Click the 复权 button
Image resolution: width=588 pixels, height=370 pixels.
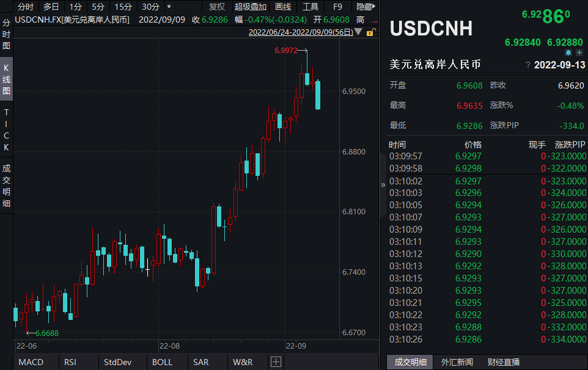pos(217,6)
